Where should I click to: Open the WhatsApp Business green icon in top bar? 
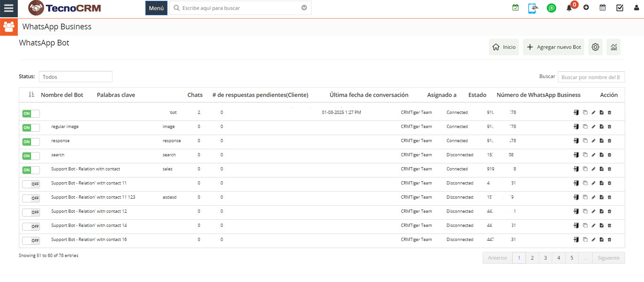(x=551, y=8)
